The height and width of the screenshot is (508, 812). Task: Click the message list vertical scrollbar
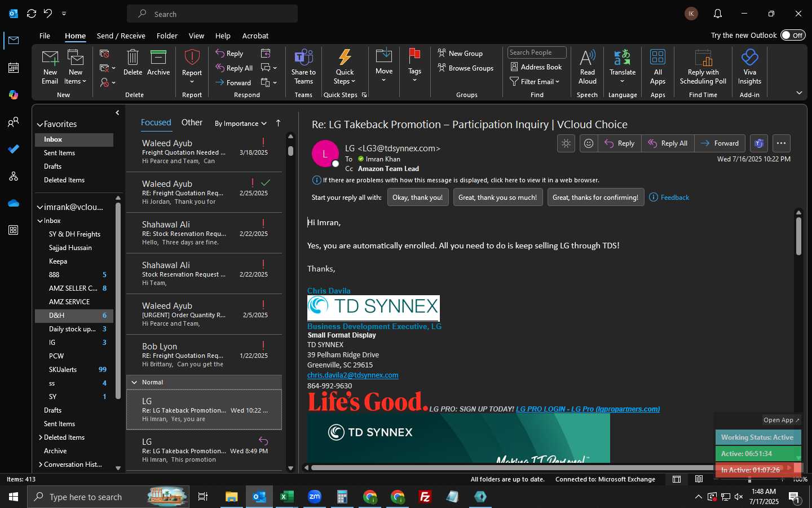click(x=290, y=151)
